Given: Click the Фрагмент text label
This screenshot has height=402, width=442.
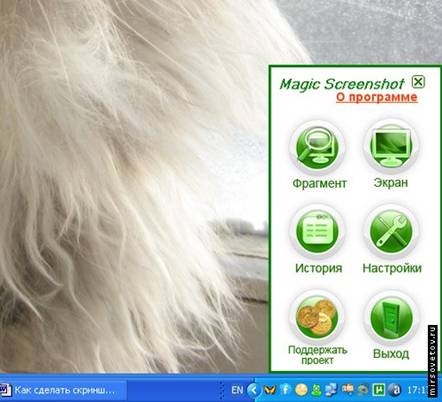Looking at the screenshot, I should (x=319, y=183).
